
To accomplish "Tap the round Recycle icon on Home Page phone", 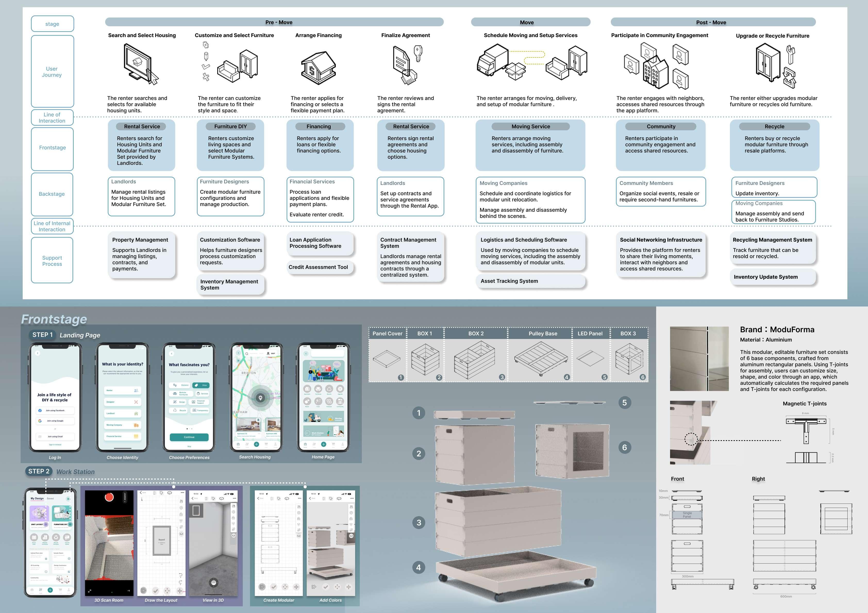I will [x=329, y=389].
